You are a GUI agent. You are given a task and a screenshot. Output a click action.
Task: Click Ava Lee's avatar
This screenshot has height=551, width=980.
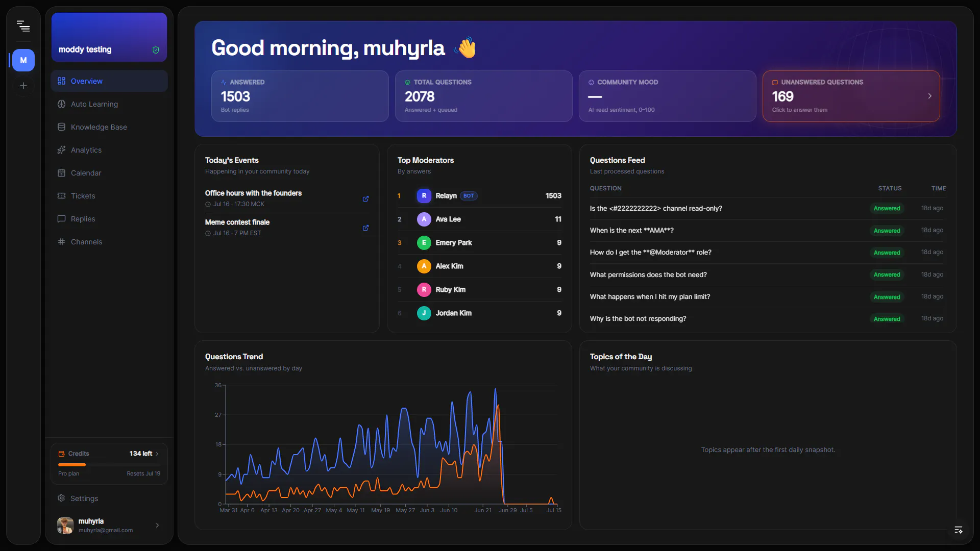point(424,219)
